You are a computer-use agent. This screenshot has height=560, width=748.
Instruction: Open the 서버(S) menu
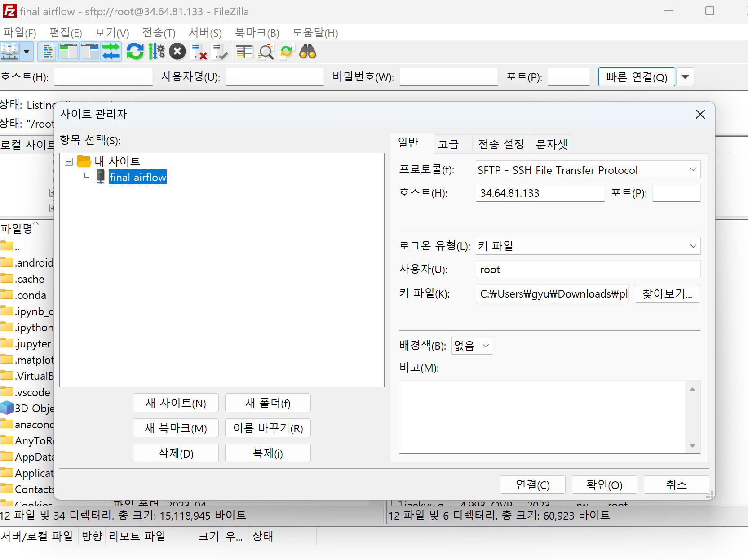pyautogui.click(x=205, y=33)
